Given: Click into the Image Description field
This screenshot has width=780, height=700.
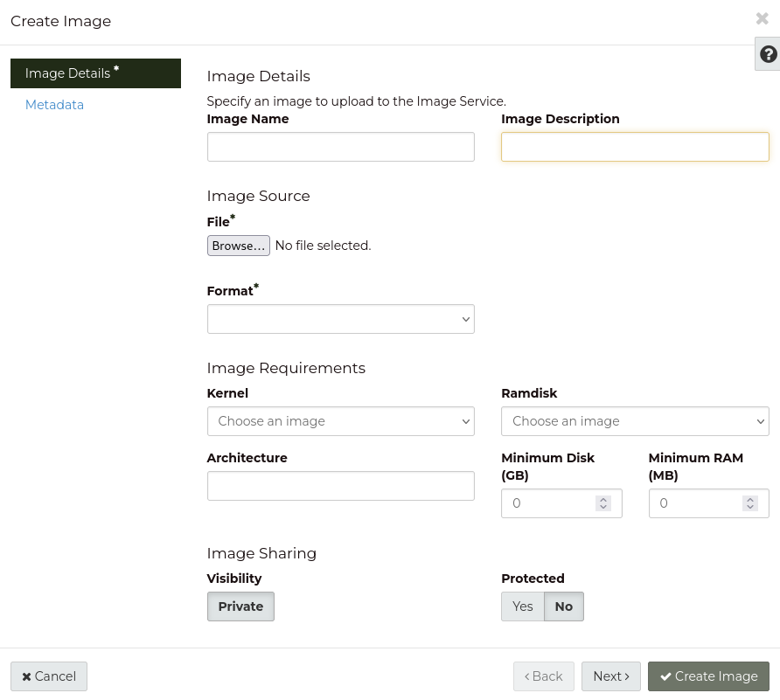Looking at the screenshot, I should pyautogui.click(x=634, y=147).
